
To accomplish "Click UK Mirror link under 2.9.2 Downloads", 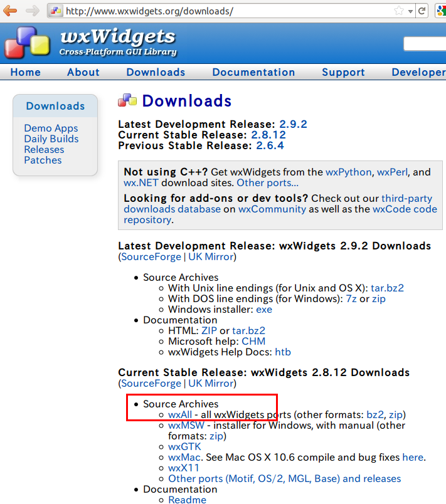I will (211, 256).
